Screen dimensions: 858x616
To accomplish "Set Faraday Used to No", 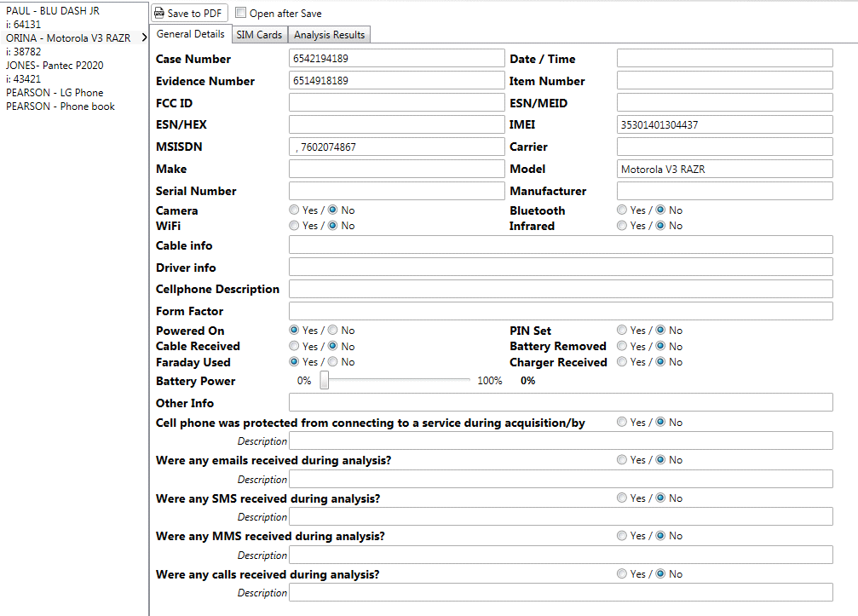I will 332,361.
